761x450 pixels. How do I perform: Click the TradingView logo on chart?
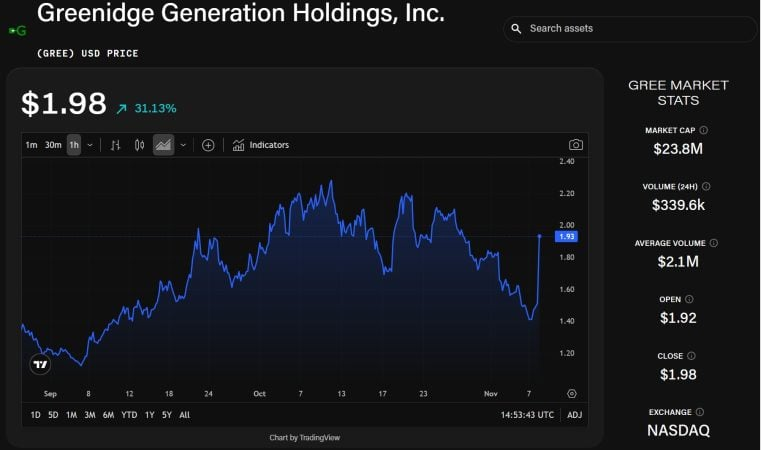pos(40,364)
